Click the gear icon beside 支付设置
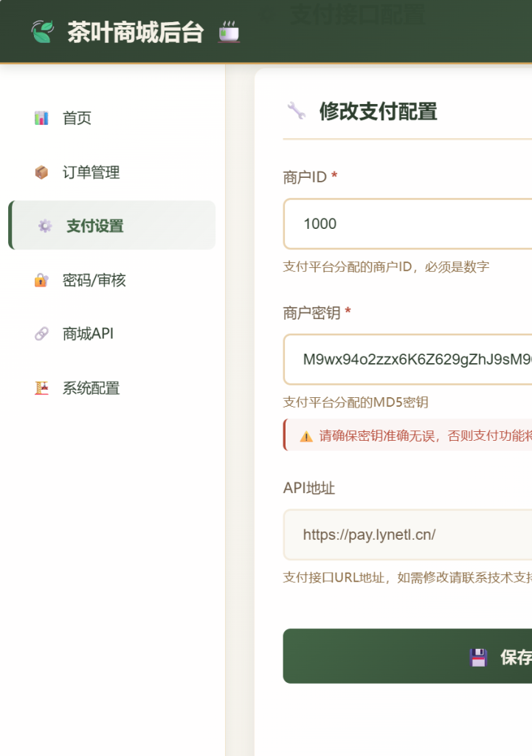Screen dimensions: 532x756 point(45,226)
